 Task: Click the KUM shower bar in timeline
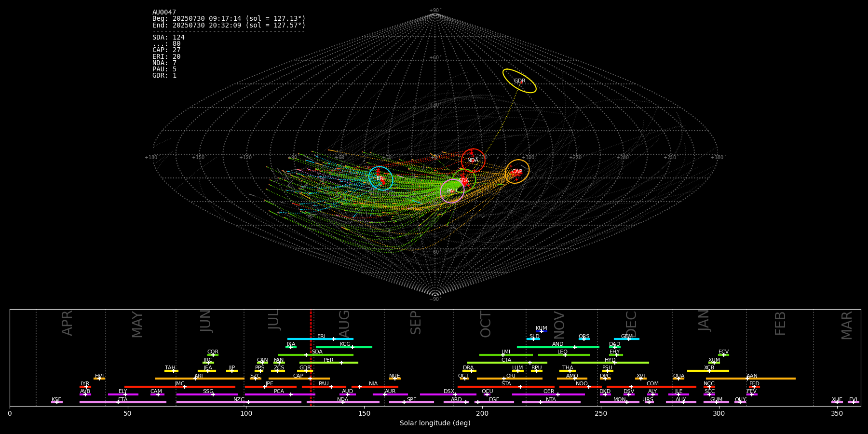(542, 331)
